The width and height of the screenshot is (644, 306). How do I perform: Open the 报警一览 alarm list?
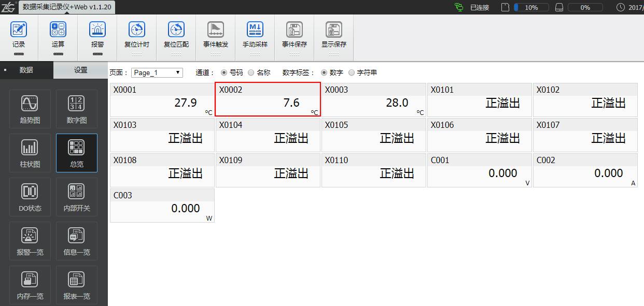[x=30, y=241]
